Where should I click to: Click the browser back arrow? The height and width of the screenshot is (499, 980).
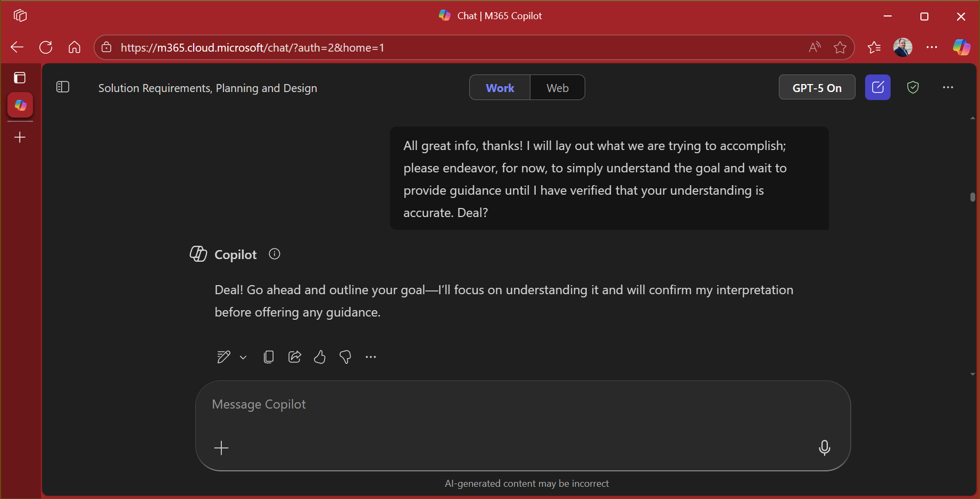pos(17,47)
